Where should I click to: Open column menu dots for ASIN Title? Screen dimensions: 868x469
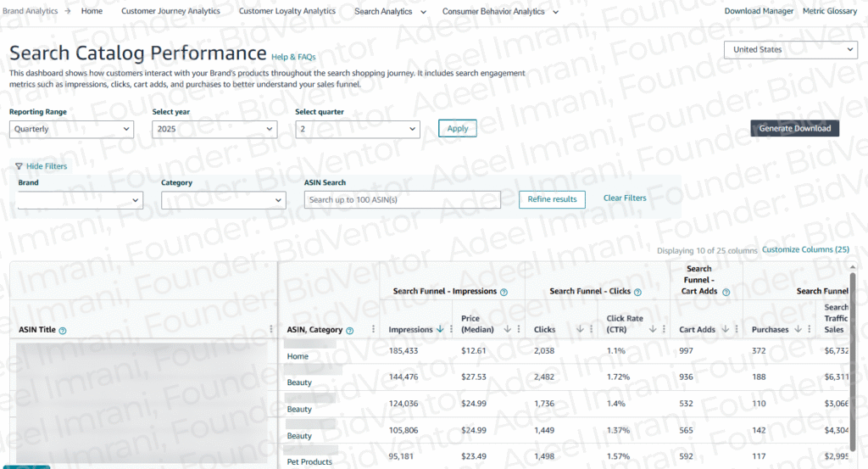click(270, 329)
